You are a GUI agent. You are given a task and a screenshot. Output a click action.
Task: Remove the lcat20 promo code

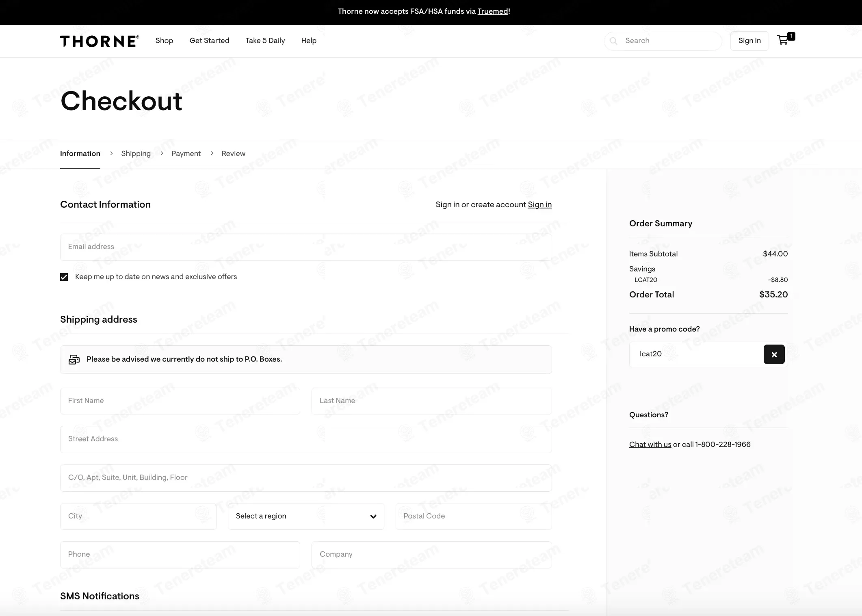point(774,354)
